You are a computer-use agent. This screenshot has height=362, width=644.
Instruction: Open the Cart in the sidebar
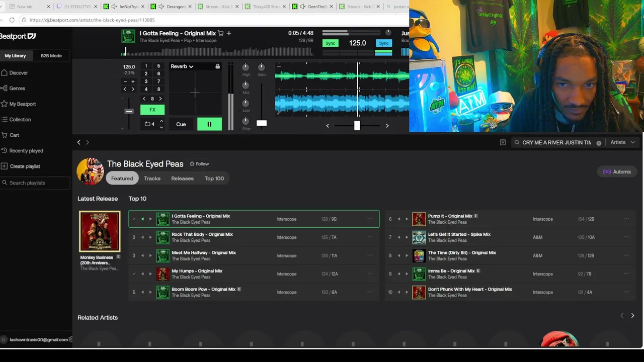pos(14,135)
